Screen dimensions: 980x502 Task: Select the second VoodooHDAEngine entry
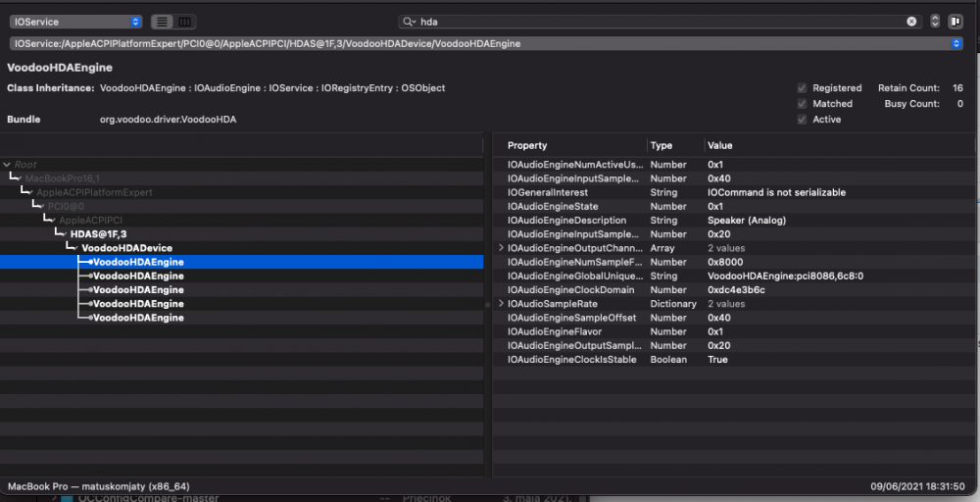point(241,276)
